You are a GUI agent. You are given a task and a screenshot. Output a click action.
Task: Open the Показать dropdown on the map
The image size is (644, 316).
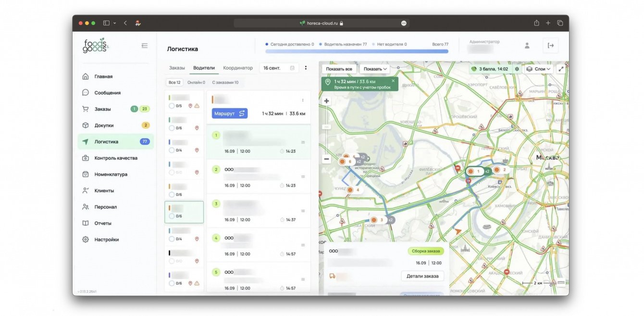click(x=375, y=69)
